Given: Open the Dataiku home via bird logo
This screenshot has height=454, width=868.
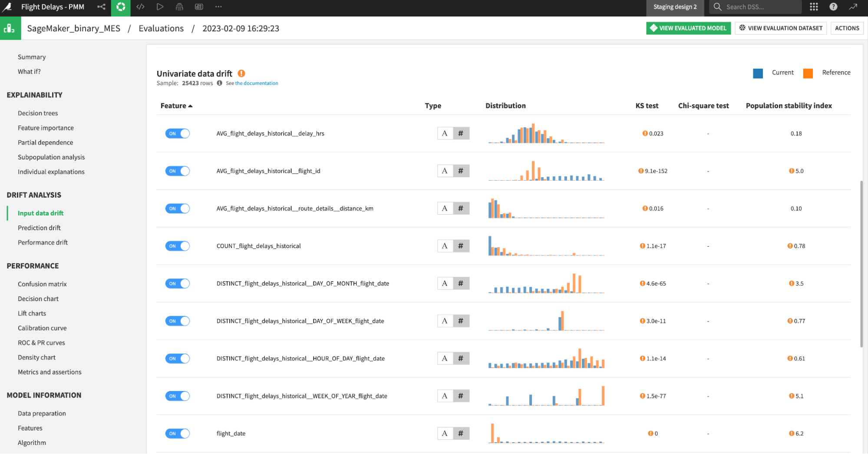Looking at the screenshot, I should click(x=8, y=7).
